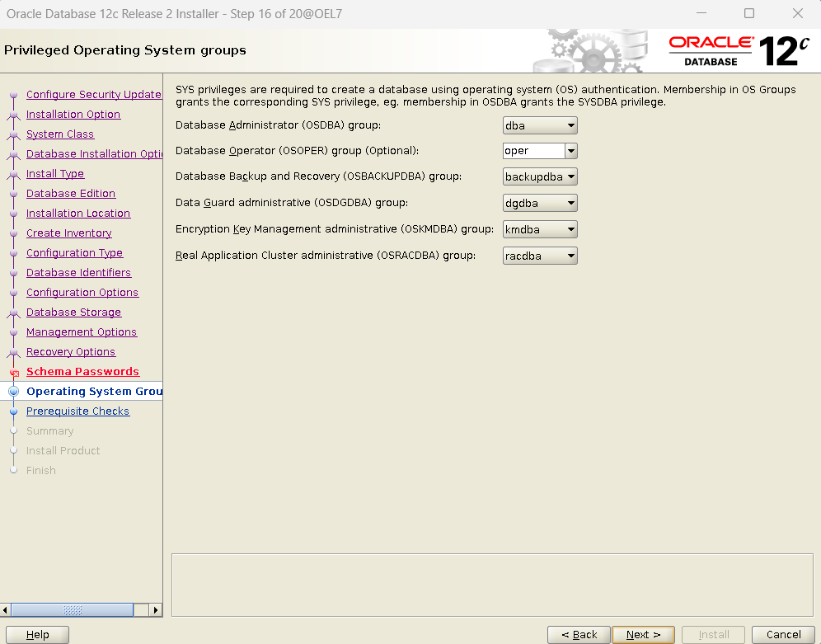Viewport: 821px width, 644px height.
Task: Go to Database Identifiers step
Action: click(x=78, y=273)
